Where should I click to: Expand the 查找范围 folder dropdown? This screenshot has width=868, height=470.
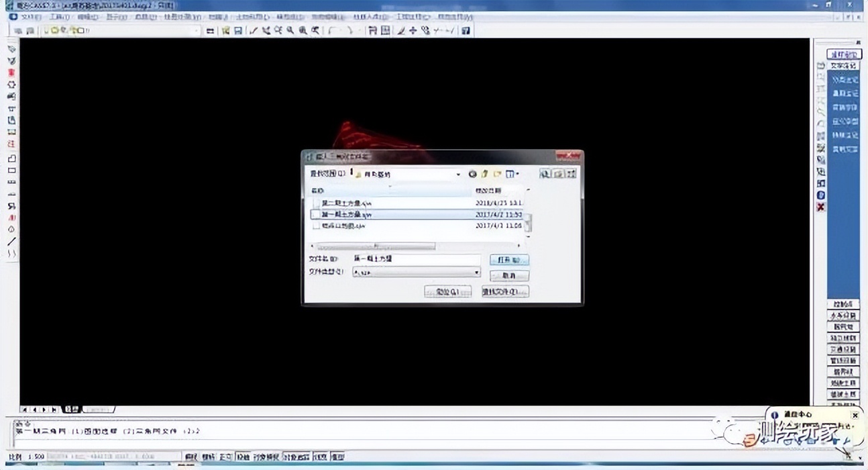(x=458, y=174)
